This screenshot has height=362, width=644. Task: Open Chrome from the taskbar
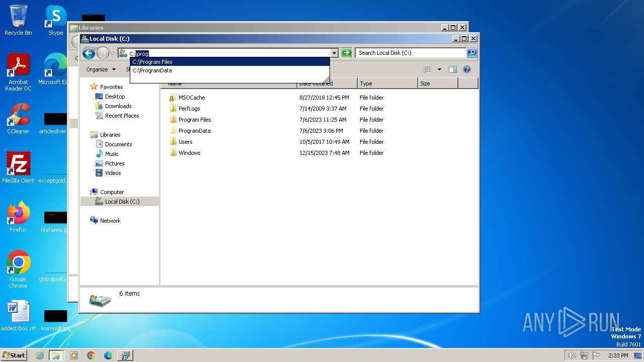pos(91,355)
